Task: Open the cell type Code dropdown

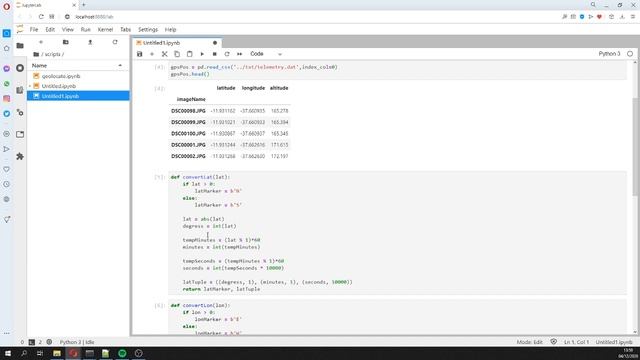Action: (x=266, y=54)
